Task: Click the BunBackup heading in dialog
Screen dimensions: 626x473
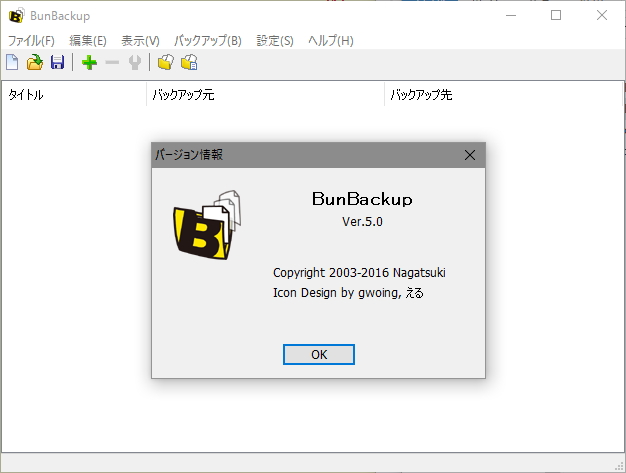Action: pos(362,199)
